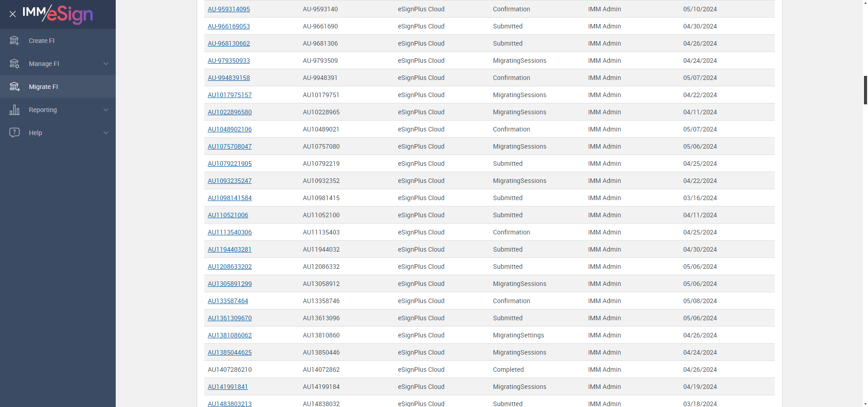Open the AU-966169053 record link
Image resolution: width=868 pixels, height=407 pixels.
[x=229, y=26]
